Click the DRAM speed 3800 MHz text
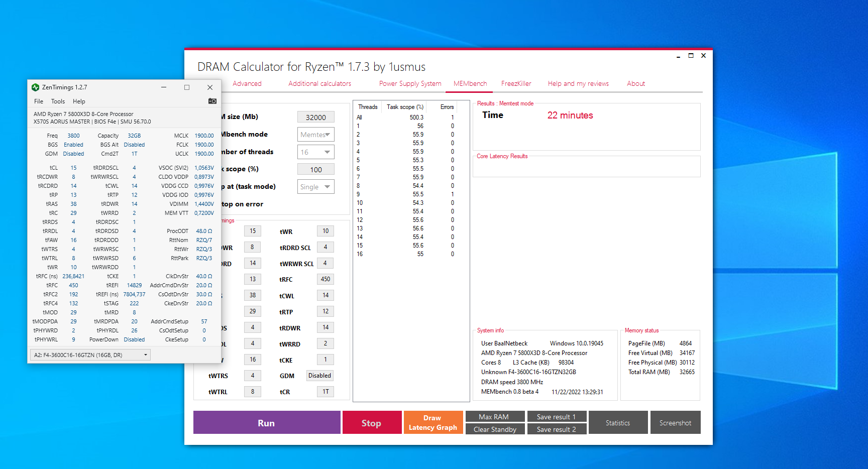Viewport: 868px width, 469px height. click(512, 382)
